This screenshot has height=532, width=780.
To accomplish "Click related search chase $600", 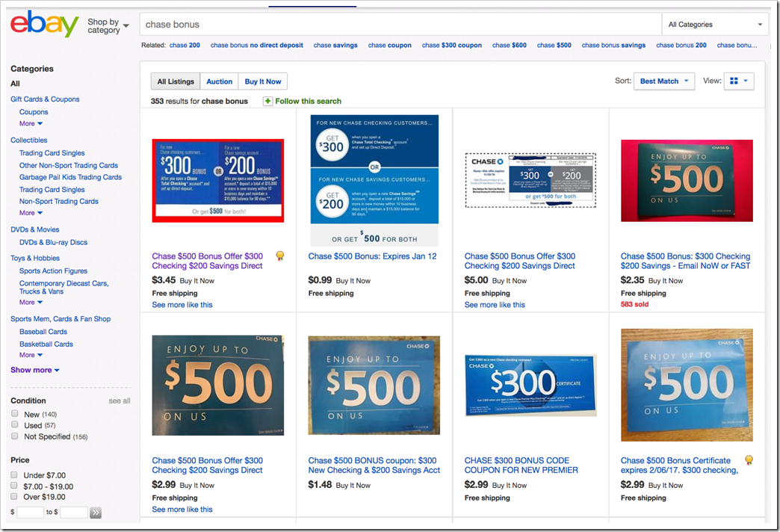I will tap(510, 45).
